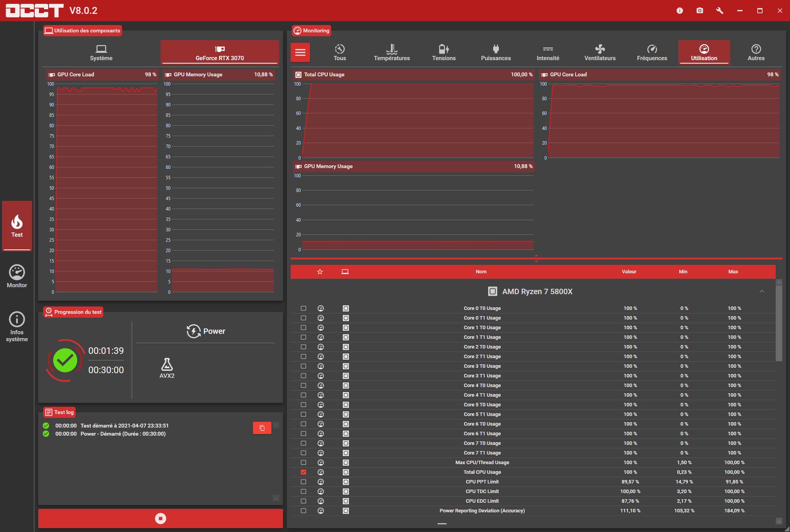Collapse the AMD Ryzen 7 5800X section
The width and height of the screenshot is (790, 532).
[x=762, y=291]
